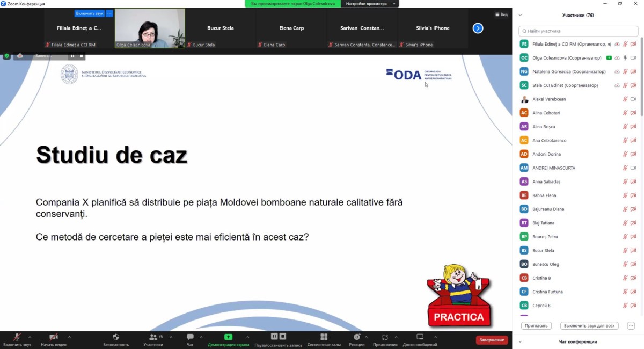Show next video tiles with the blue arrow
Screen dimensions: 644x349
click(478, 28)
